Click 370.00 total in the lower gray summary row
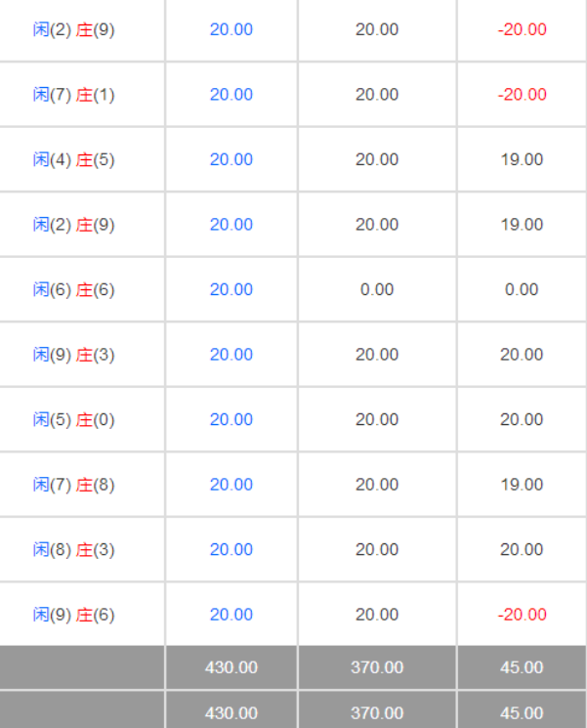Screen dimensions: 587x728 pos(377,712)
